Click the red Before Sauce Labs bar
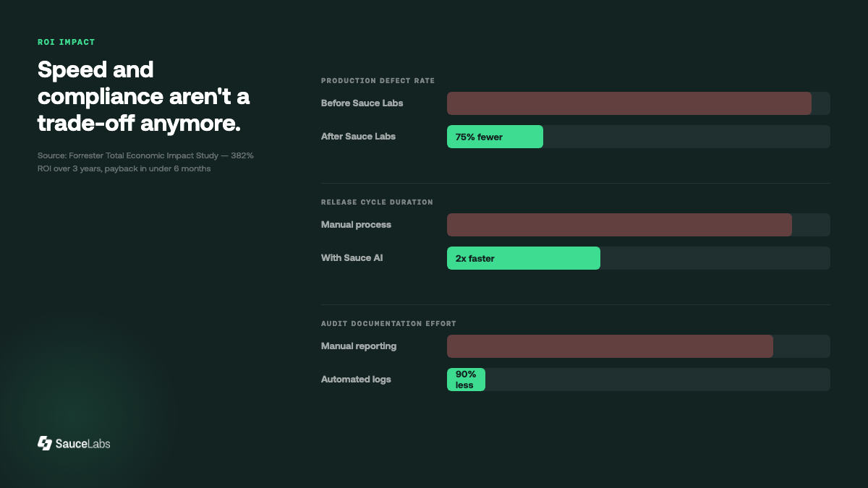 tap(629, 103)
